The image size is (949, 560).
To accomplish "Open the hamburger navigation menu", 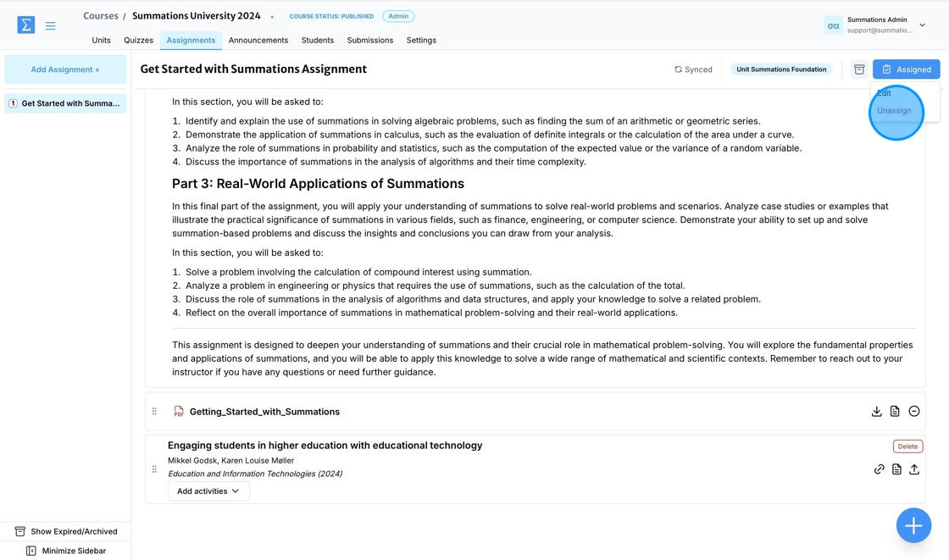I will tap(50, 25).
